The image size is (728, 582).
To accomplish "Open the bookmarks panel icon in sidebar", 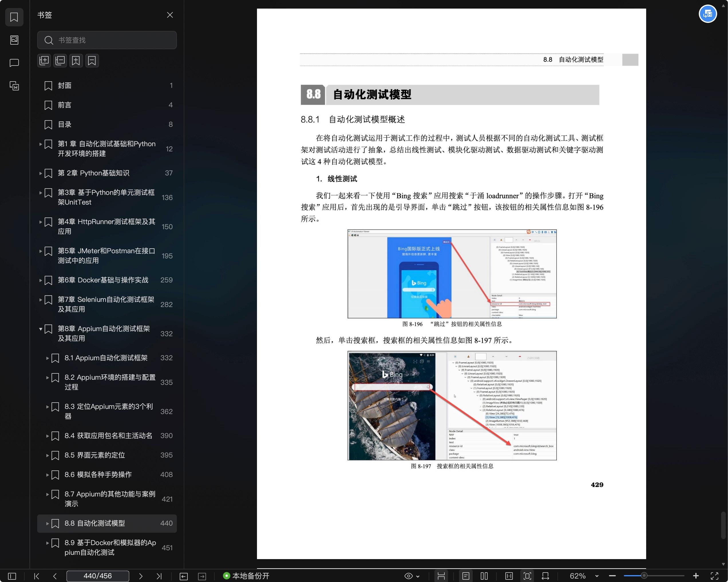I will click(x=14, y=17).
